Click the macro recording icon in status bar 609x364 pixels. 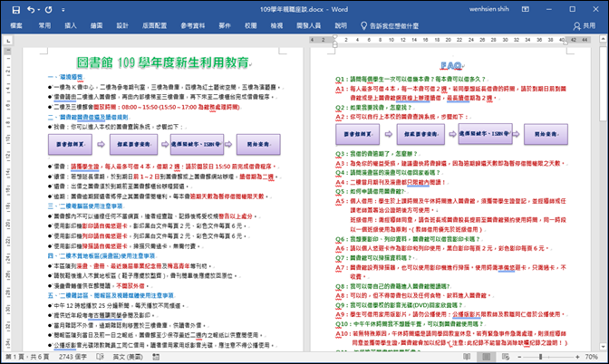point(156,357)
